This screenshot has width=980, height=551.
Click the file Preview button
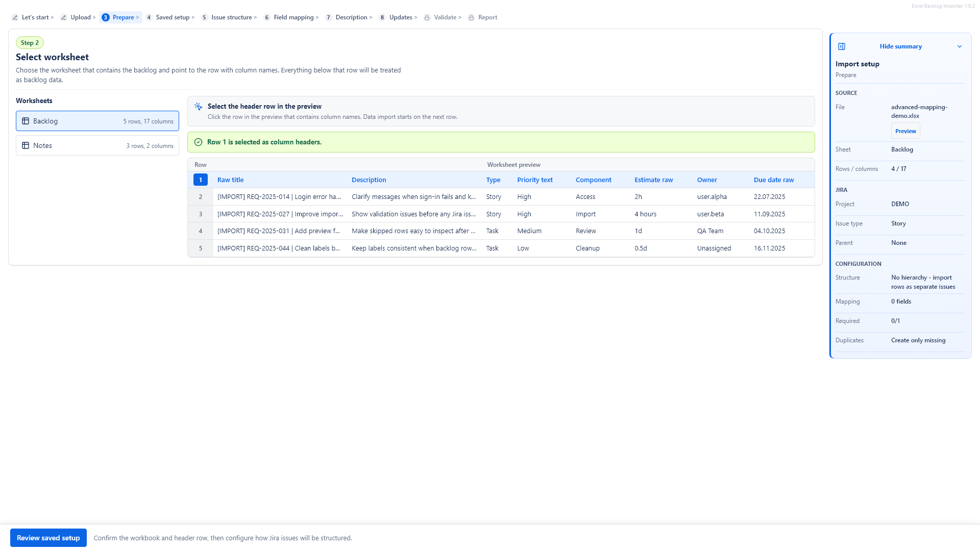[905, 131]
